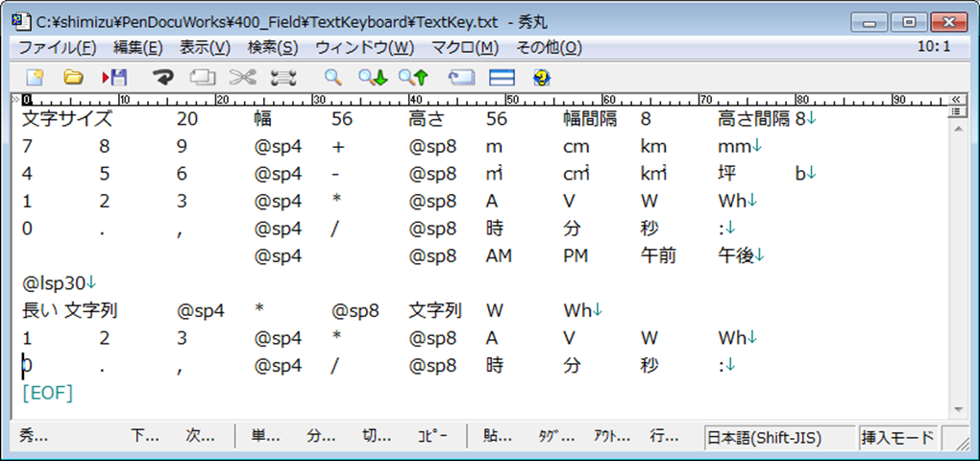Open help with the question mark icon
This screenshot has height=461, width=980.
click(541, 78)
